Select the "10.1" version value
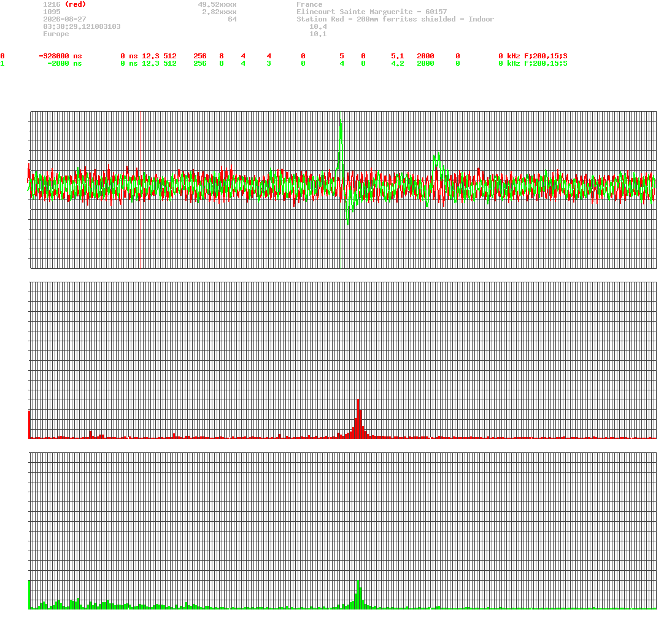Viewport: 672px width, 623px height. pos(318,33)
